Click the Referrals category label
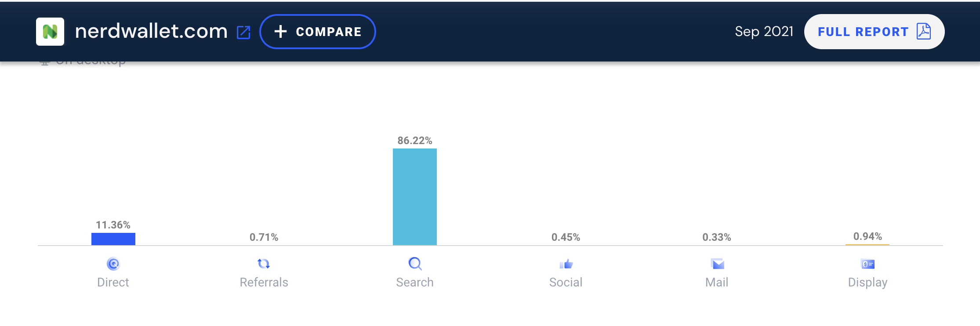The height and width of the screenshot is (326, 980). pyautogui.click(x=264, y=282)
